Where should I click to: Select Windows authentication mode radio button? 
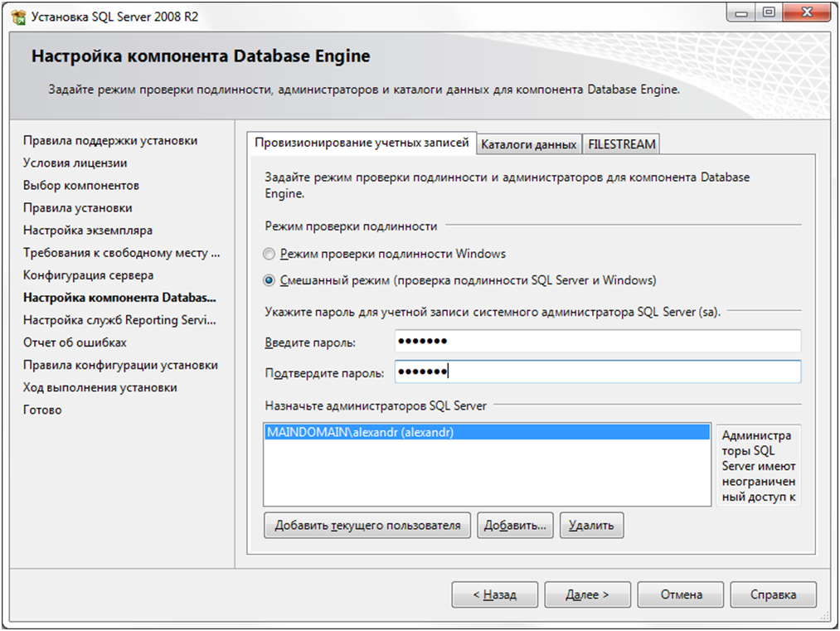pos(269,254)
